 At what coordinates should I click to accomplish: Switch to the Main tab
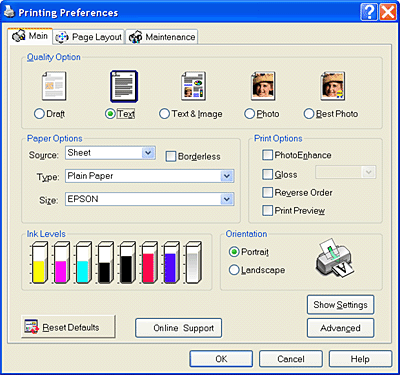pos(30,36)
